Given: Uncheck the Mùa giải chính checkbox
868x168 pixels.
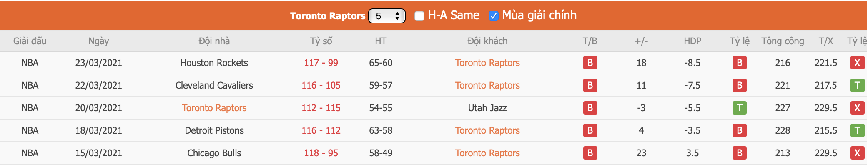Looking at the screenshot, I should click(x=493, y=16).
